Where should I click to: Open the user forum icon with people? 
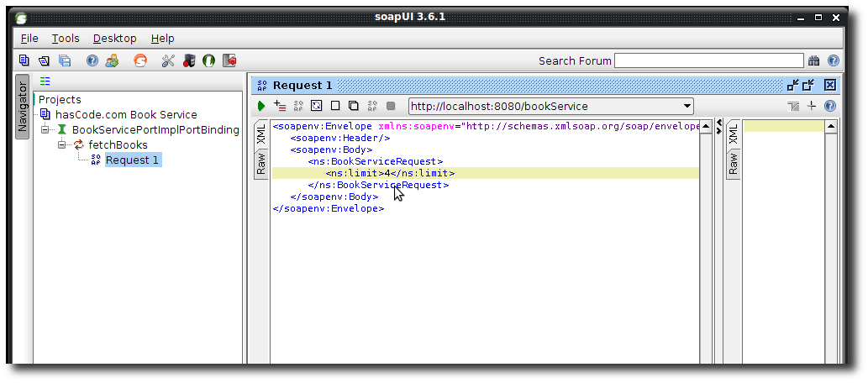pos(113,60)
